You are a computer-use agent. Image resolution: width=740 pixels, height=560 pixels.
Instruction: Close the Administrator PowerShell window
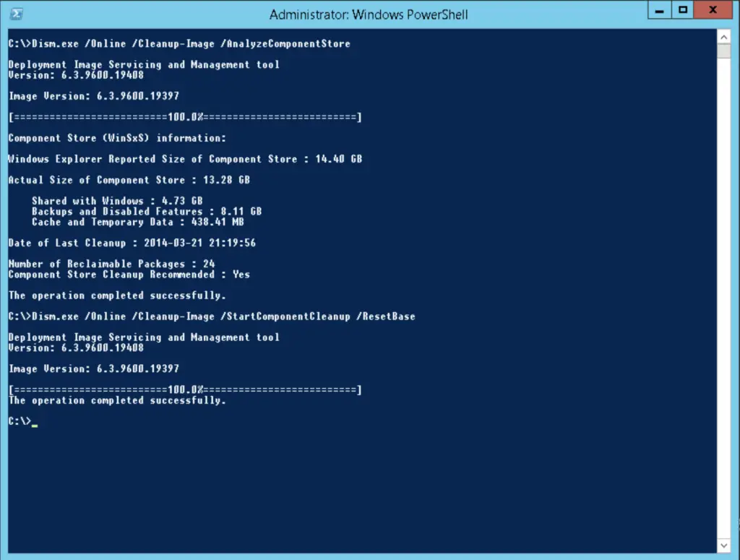713,10
